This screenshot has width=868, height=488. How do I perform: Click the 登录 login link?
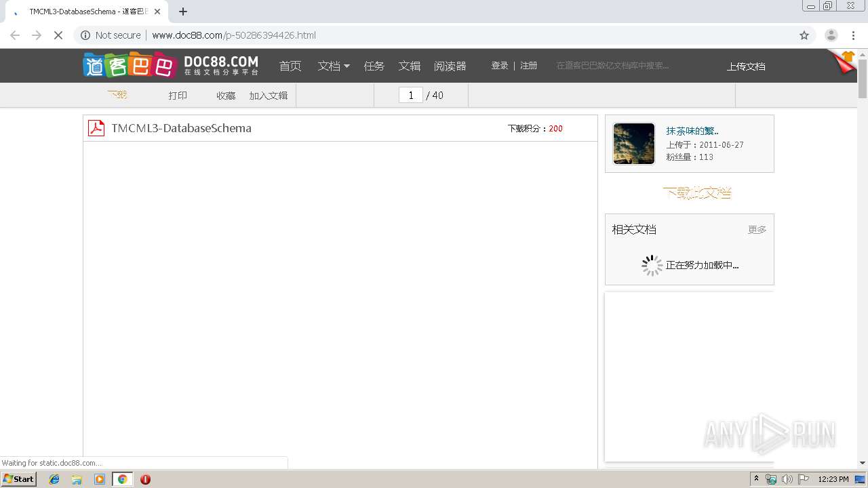click(500, 66)
